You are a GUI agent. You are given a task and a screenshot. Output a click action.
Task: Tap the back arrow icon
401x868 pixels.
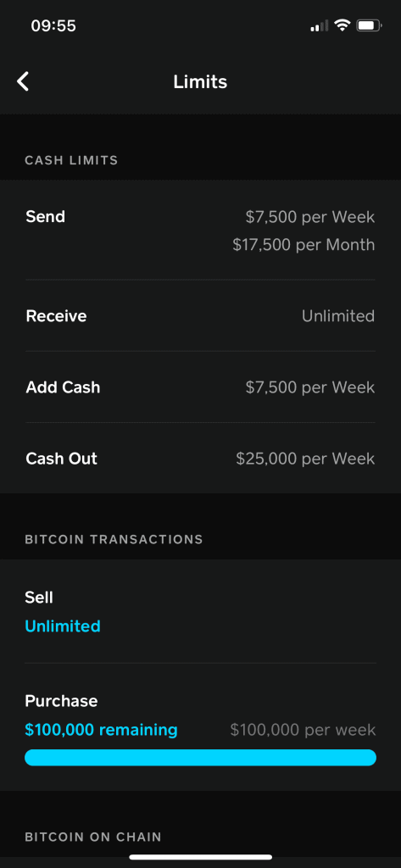23,81
